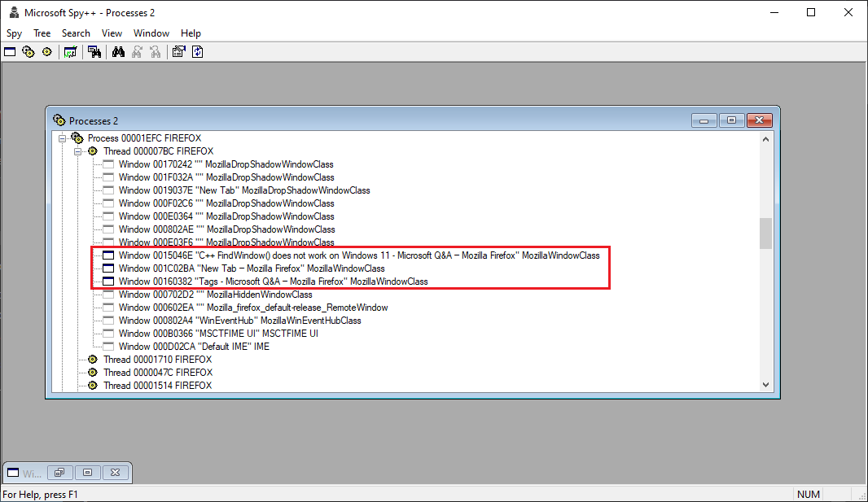Open the Search menu
The height and width of the screenshot is (502, 868).
(76, 33)
